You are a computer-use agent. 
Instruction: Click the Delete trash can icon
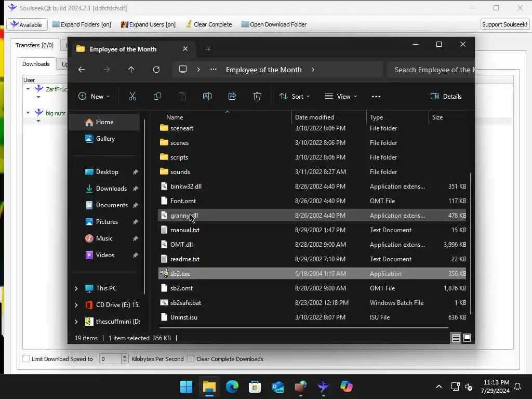pyautogui.click(x=257, y=96)
